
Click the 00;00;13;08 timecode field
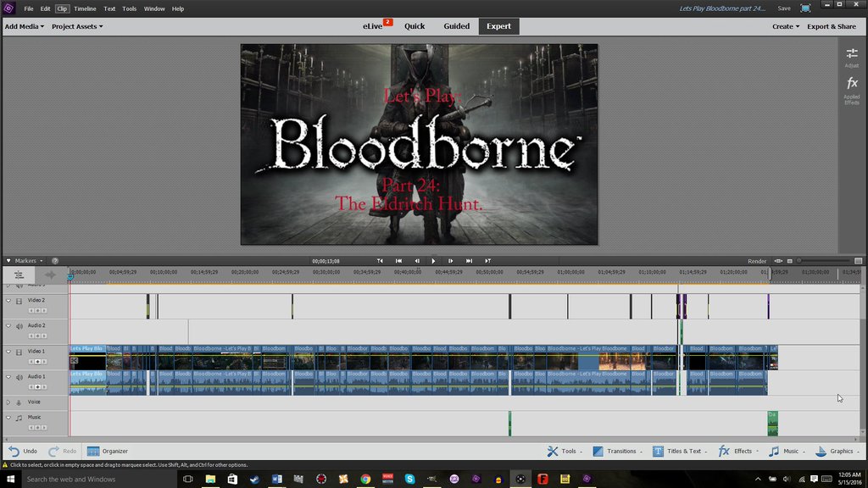click(x=325, y=261)
